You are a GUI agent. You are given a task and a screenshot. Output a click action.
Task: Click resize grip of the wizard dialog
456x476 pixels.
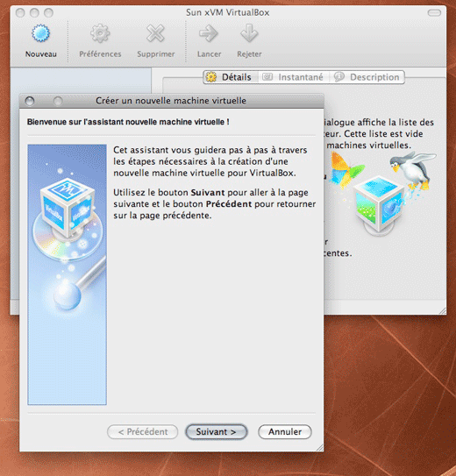319,447
